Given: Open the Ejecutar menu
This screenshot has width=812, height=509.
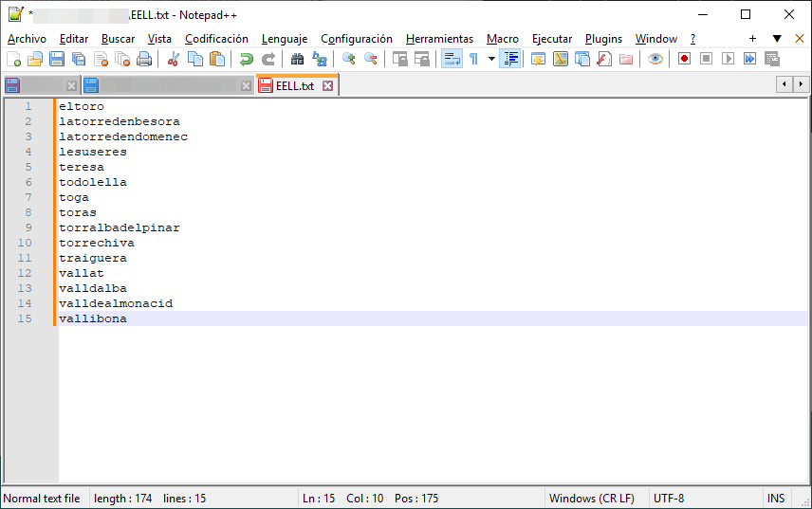Looking at the screenshot, I should click(x=552, y=39).
